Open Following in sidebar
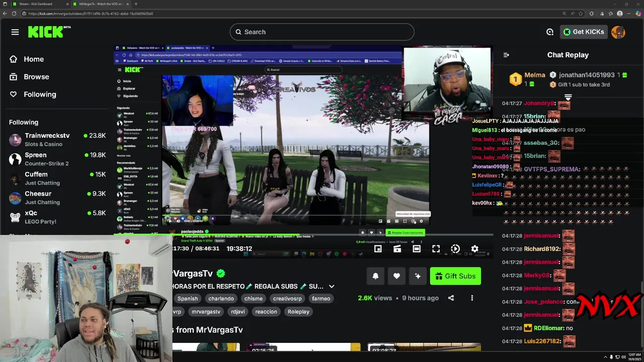This screenshot has height=362, width=644. 39,95
